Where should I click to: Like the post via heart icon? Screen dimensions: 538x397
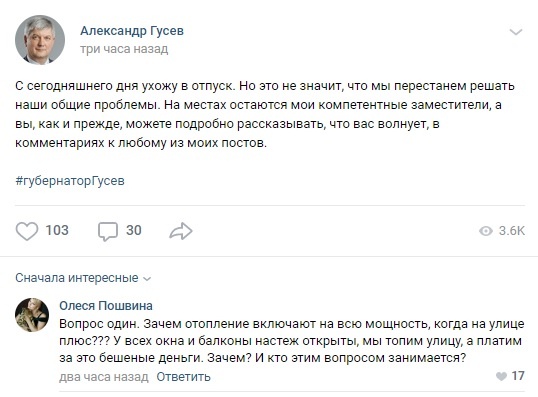(27, 231)
